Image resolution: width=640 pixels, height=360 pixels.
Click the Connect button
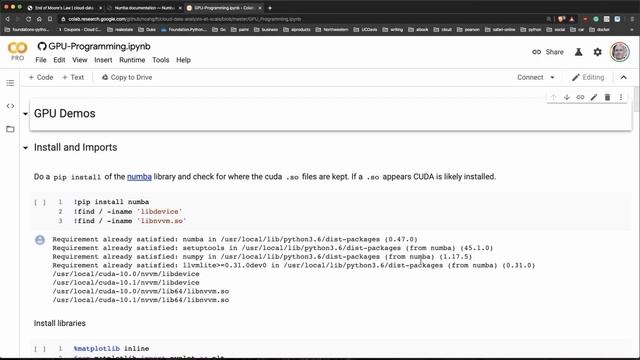click(530, 77)
